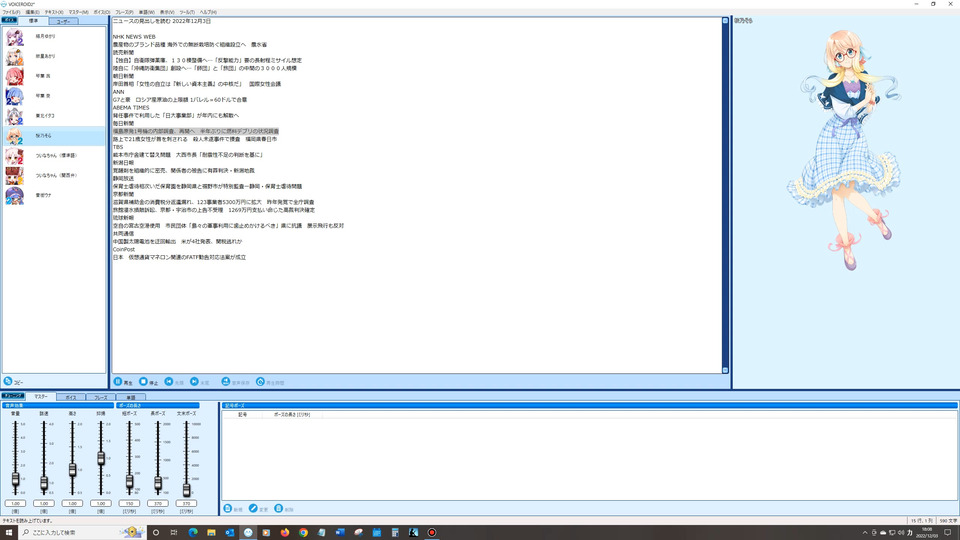Image resolution: width=960 pixels, height=540 pixels.
Task: Click the taskbar search box
Action: point(83,532)
